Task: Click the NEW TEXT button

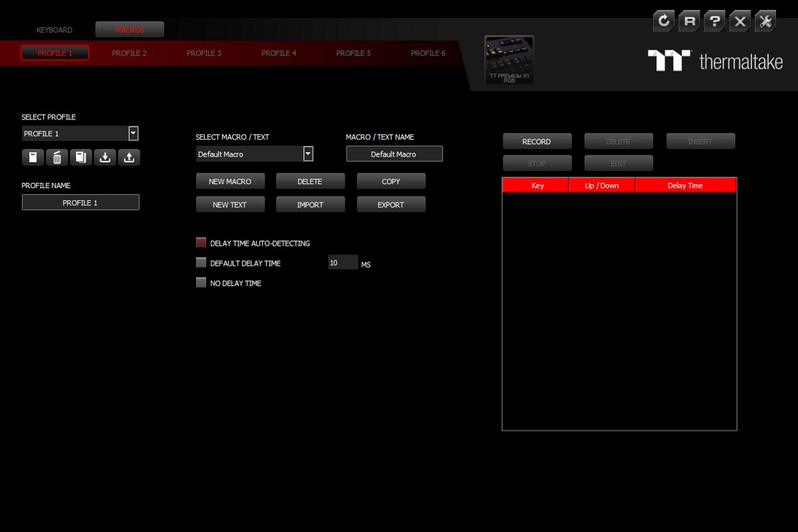Action: coord(230,205)
